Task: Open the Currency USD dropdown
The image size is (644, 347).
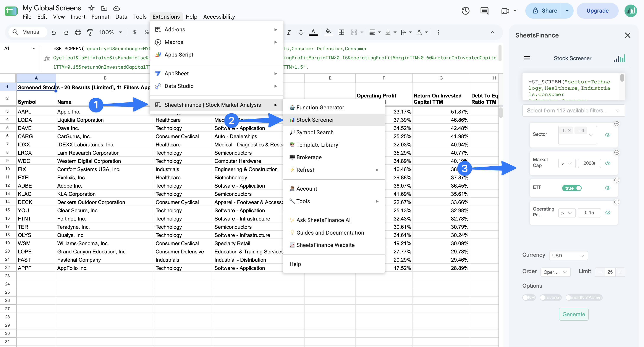Action: [x=568, y=256]
